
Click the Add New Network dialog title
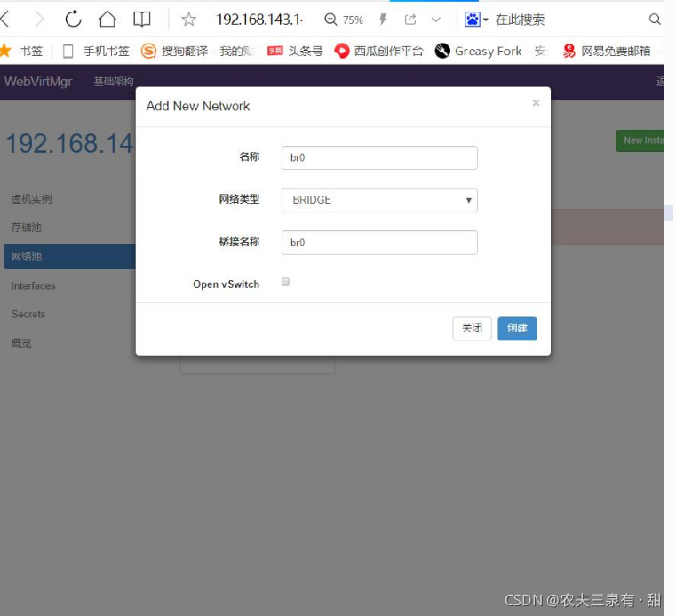(198, 106)
